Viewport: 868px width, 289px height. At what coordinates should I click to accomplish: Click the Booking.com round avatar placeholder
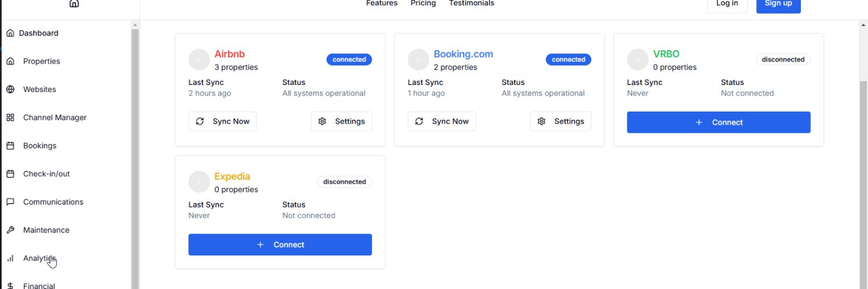click(418, 60)
